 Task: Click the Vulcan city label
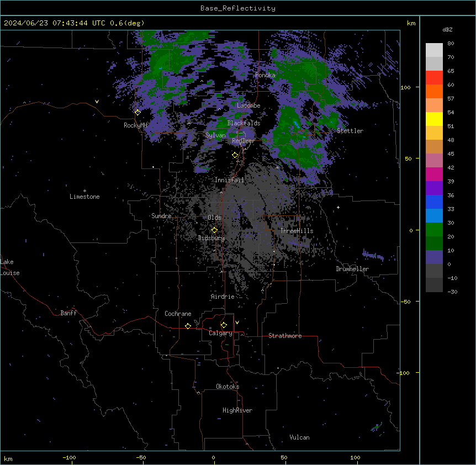point(299,437)
